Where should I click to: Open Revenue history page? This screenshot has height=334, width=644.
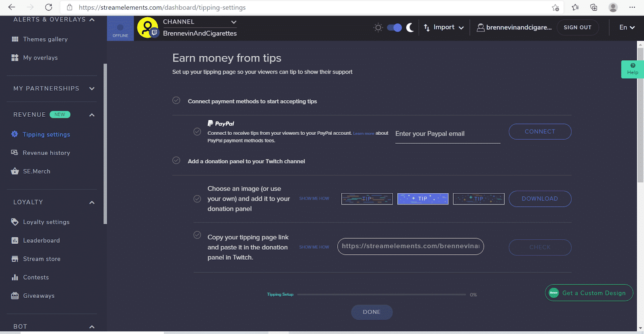(x=46, y=153)
